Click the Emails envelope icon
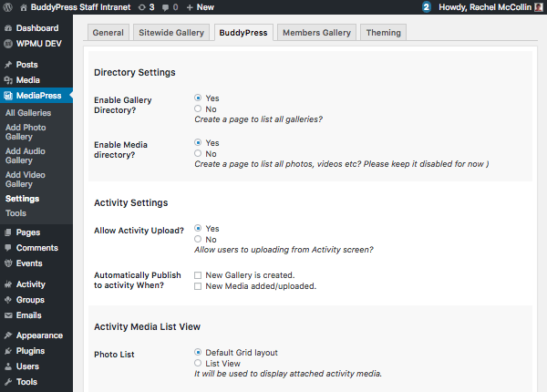547x392 pixels. tap(8, 315)
